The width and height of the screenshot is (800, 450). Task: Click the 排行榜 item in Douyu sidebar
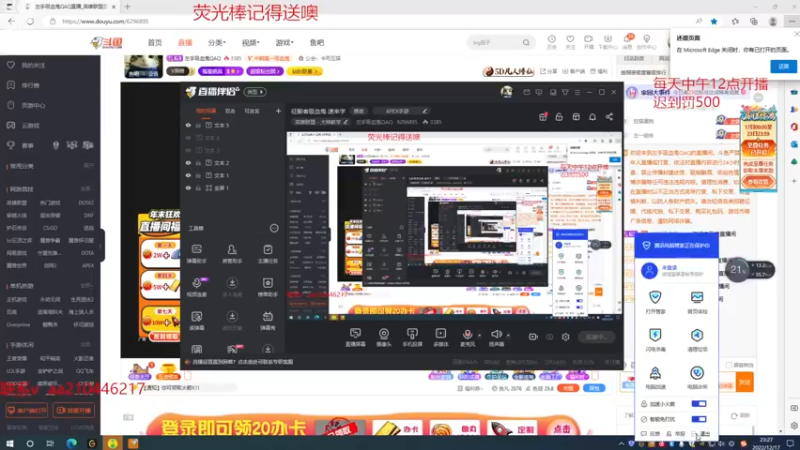click(x=31, y=85)
